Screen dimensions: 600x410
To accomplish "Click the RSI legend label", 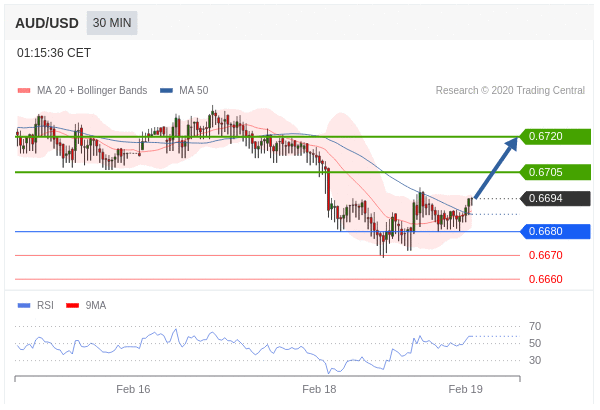I will [x=45, y=305].
